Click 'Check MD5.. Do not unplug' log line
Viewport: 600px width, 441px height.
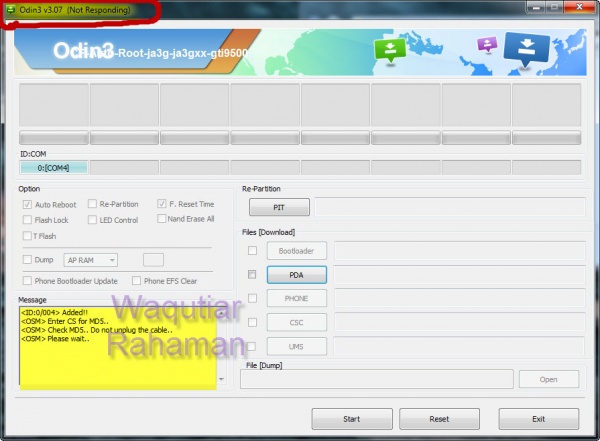pyautogui.click(x=97, y=330)
